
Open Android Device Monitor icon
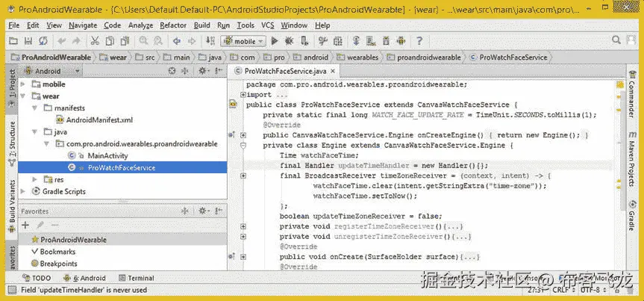pyautogui.click(x=401, y=41)
